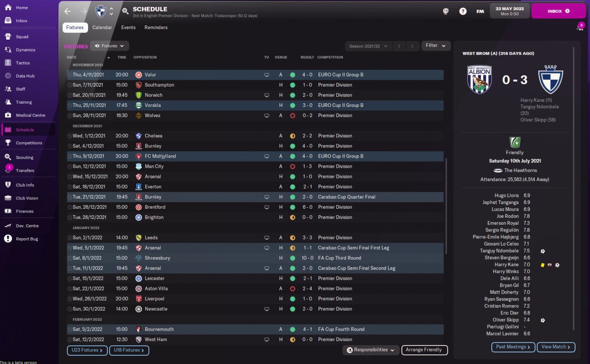Tick the selector for Sun 12/12/2021 Man City row
Viewport: 590px width, 364px height.
[x=70, y=166]
